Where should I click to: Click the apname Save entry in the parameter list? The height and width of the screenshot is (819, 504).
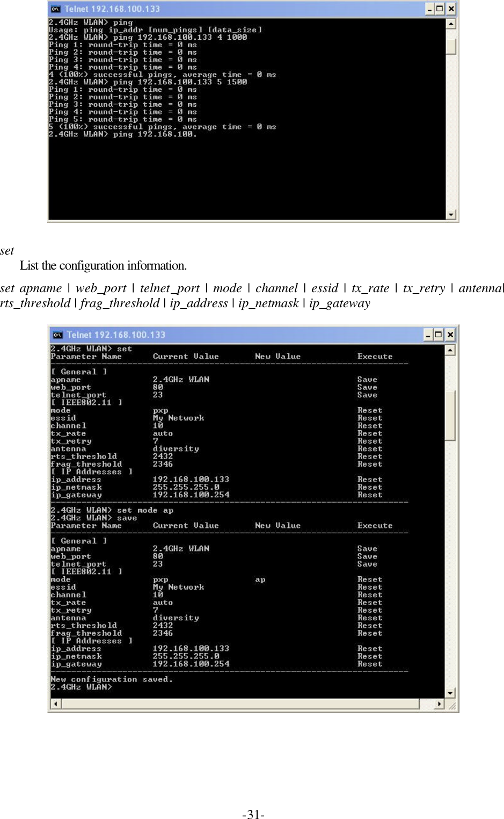click(367, 379)
